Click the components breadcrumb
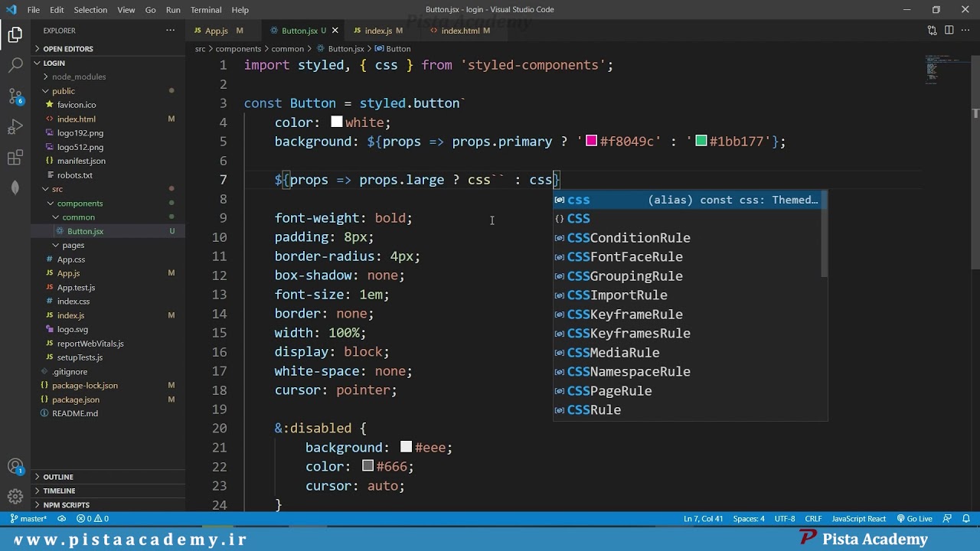The image size is (980, 551). point(238,48)
